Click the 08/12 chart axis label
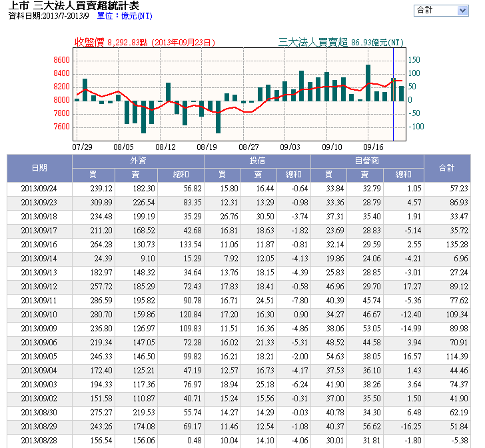The width and height of the screenshot is (485, 448). point(165,147)
